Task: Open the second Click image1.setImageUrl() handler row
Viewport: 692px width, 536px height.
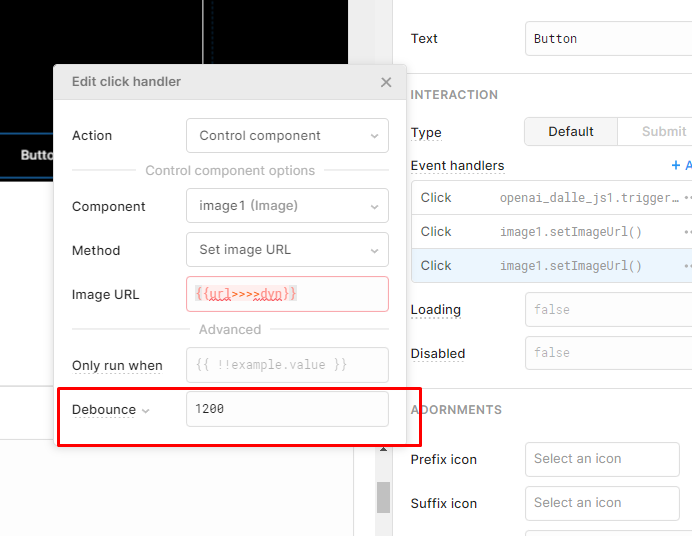Action: pos(552,232)
